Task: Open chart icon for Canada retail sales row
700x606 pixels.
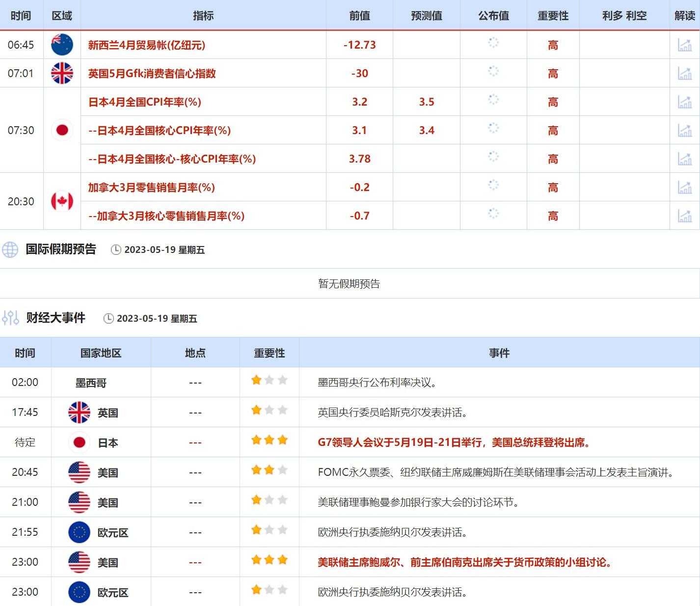Action: coord(684,187)
